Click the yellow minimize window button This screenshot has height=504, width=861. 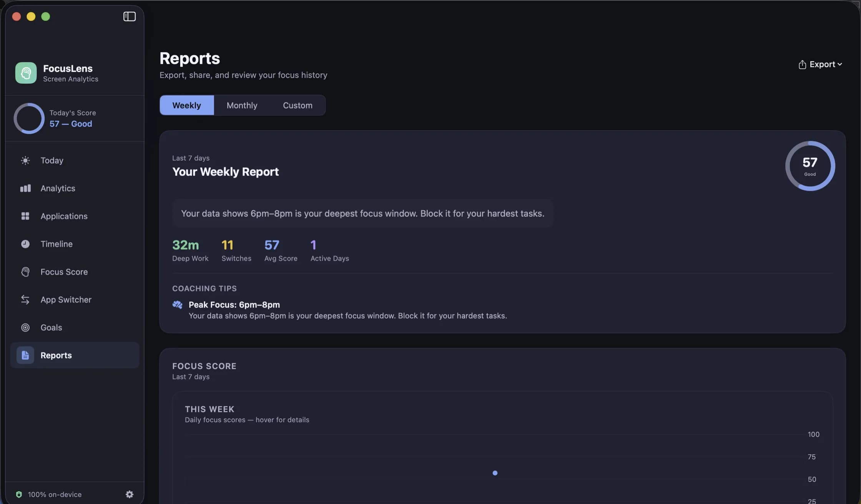31,17
